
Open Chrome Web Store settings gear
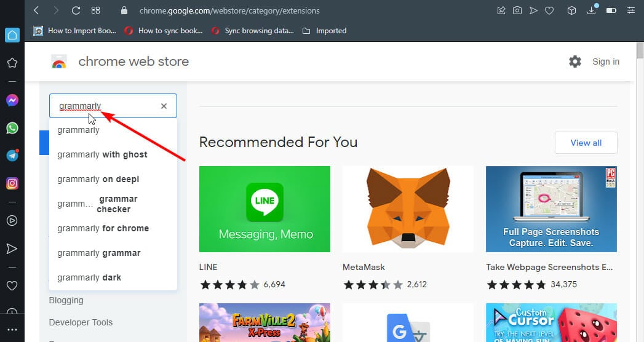pyautogui.click(x=575, y=62)
